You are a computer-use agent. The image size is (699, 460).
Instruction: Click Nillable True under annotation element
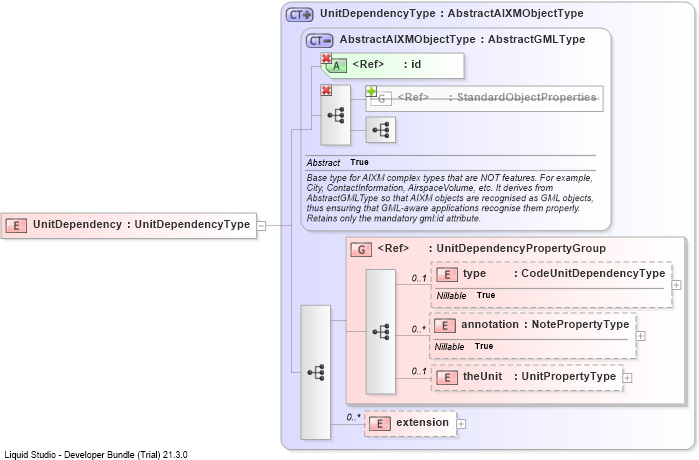click(464, 346)
